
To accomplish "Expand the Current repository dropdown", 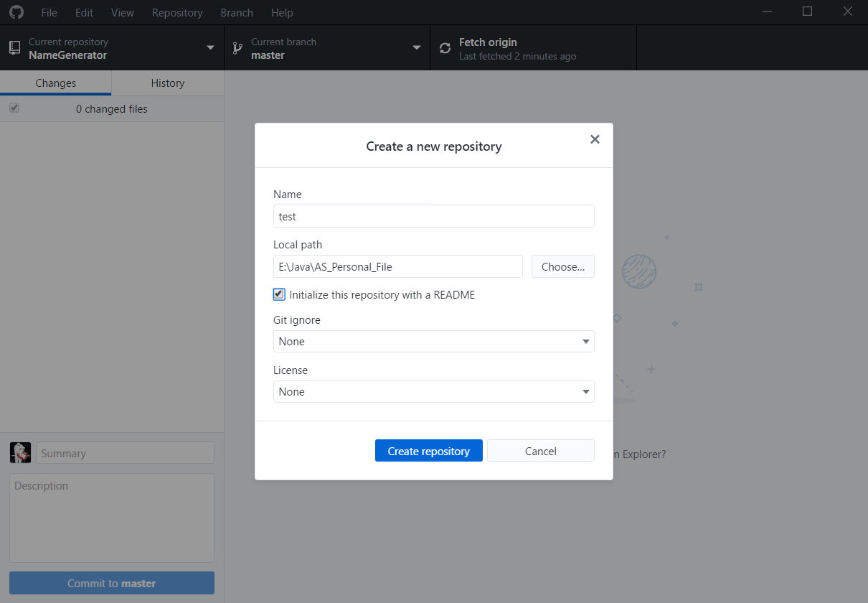I will [x=112, y=48].
